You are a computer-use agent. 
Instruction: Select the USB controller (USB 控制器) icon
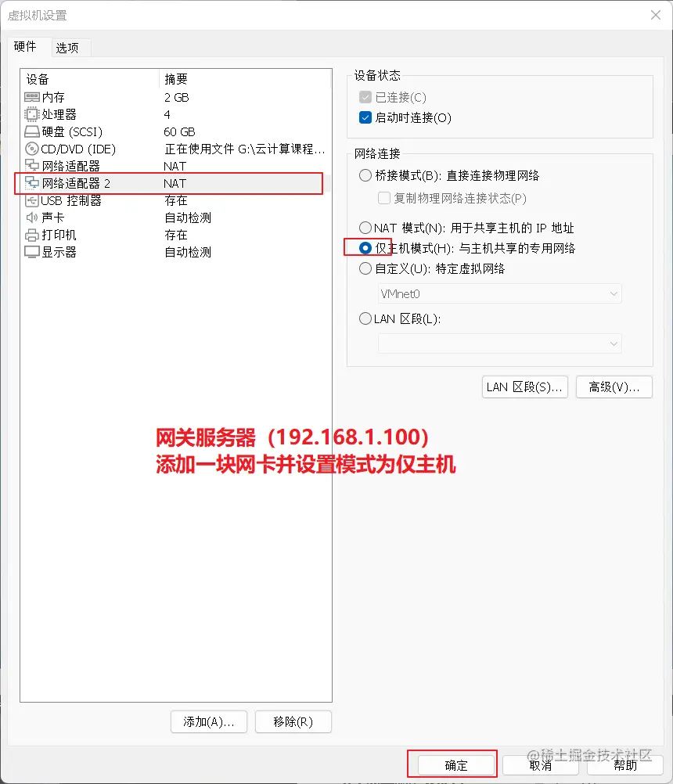coord(31,200)
